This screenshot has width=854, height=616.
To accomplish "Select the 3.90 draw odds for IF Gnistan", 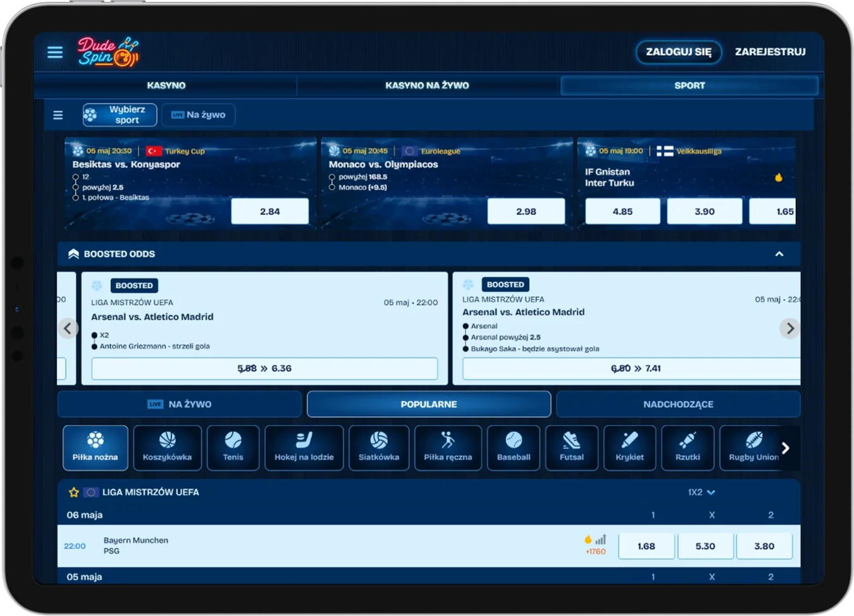I will [x=705, y=211].
